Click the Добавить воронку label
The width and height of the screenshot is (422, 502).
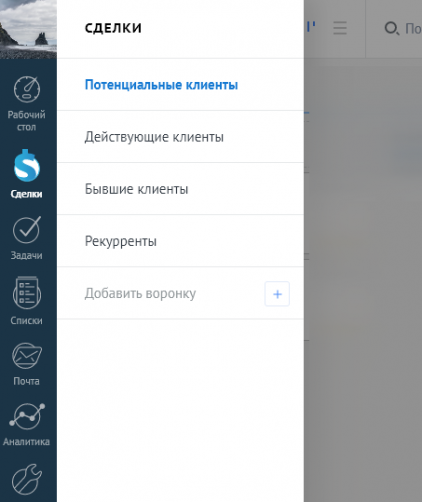tap(140, 293)
